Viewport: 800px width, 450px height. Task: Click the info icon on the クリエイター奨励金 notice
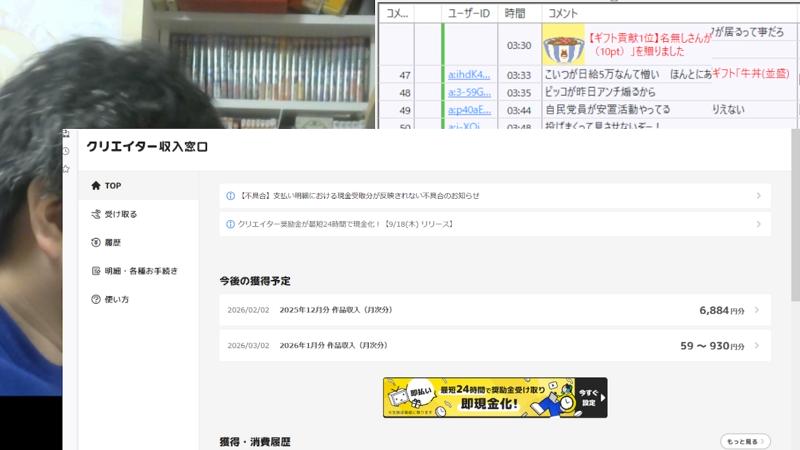coord(231,224)
